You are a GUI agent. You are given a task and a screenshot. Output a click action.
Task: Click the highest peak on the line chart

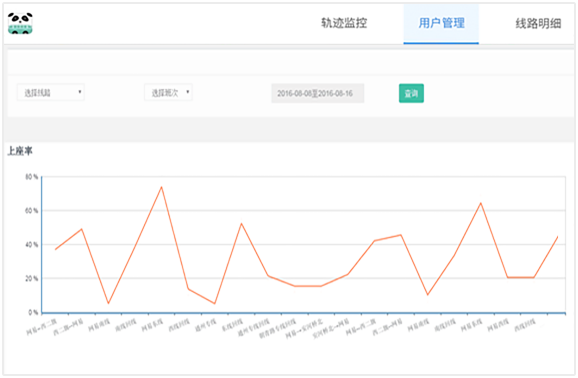click(161, 187)
